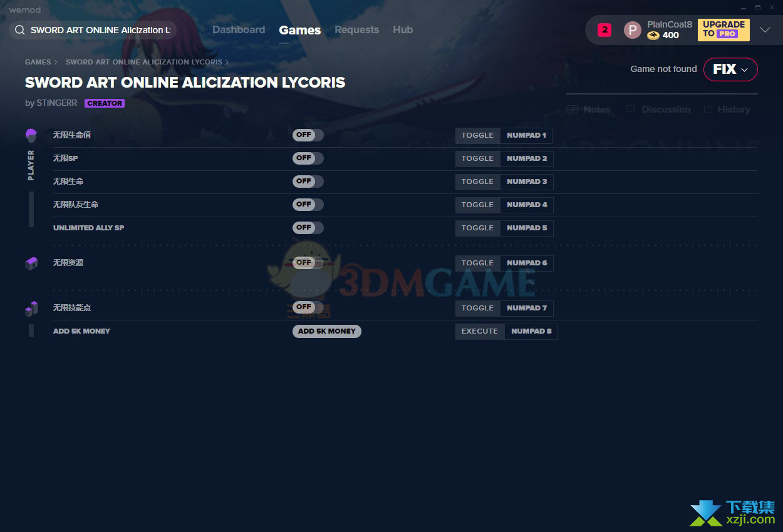The height and width of the screenshot is (532, 783).
Task: Click the purple stats blocks icon
Action: coord(31,309)
